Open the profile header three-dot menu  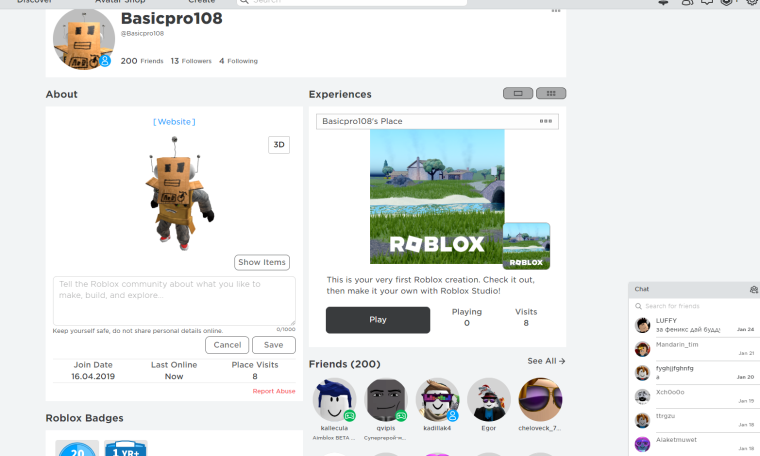[556, 11]
